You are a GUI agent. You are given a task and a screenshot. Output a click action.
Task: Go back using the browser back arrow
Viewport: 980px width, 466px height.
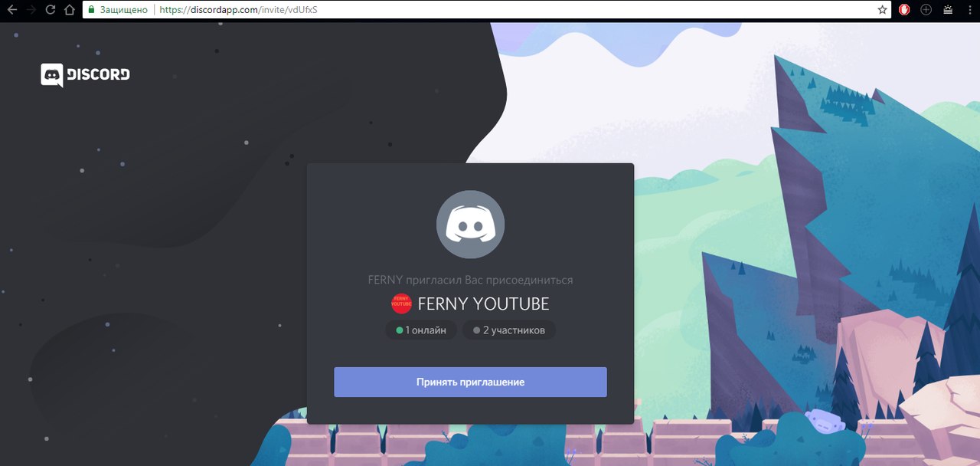click(x=12, y=10)
